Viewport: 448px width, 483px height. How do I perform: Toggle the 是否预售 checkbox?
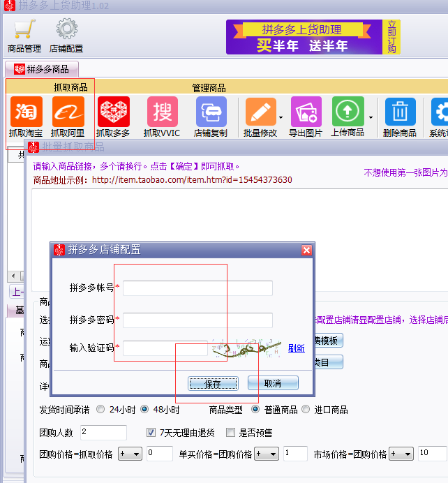[230, 433]
